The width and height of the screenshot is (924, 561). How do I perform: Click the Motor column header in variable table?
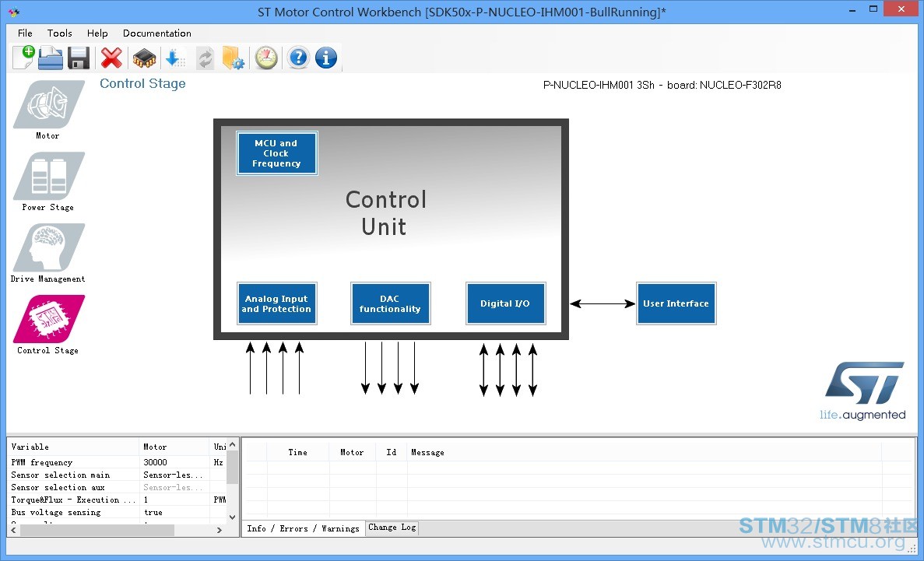[174, 447]
